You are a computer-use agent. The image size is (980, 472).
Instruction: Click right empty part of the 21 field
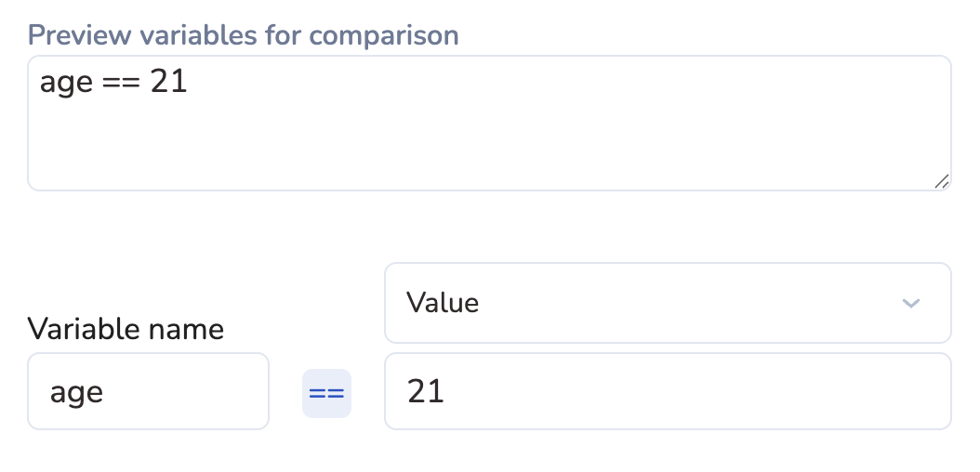790,392
